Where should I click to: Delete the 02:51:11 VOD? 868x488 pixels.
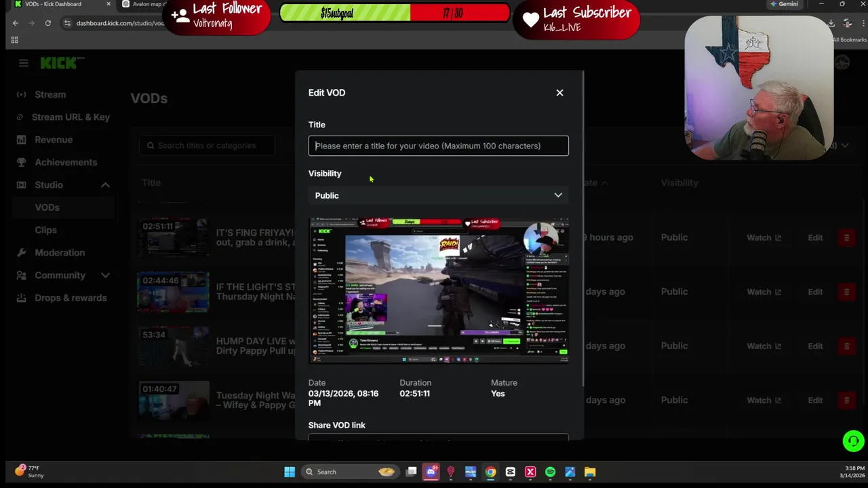846,238
